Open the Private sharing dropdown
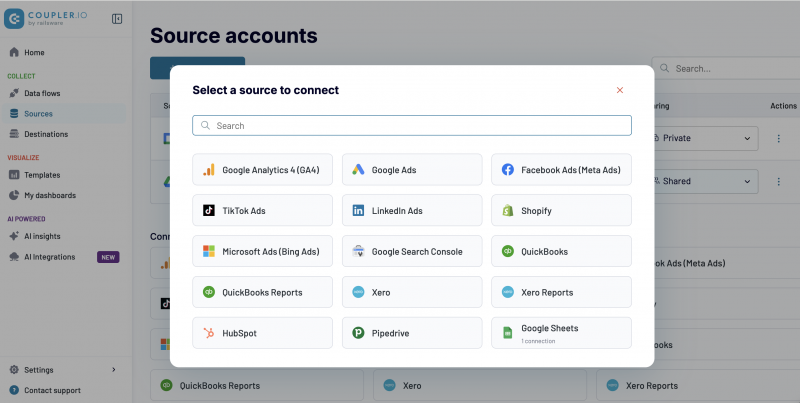This screenshot has width=800, height=403. pos(706,138)
